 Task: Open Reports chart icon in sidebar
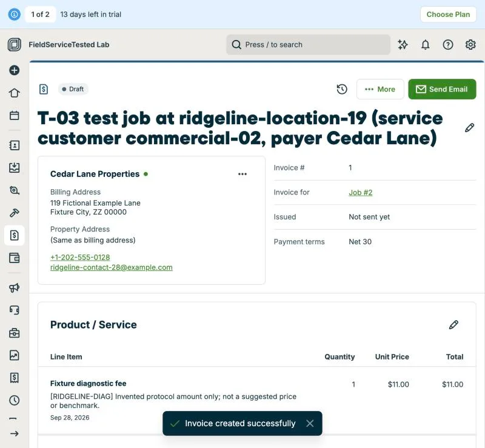click(x=14, y=355)
